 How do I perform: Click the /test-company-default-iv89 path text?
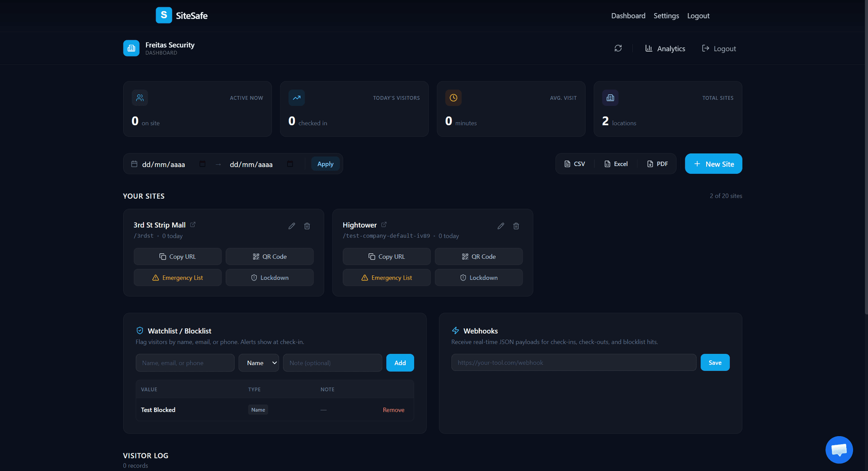386,236
